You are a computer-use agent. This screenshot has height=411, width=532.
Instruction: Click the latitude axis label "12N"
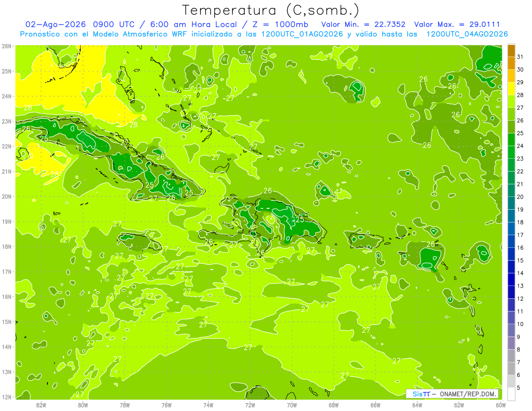click(x=7, y=397)
